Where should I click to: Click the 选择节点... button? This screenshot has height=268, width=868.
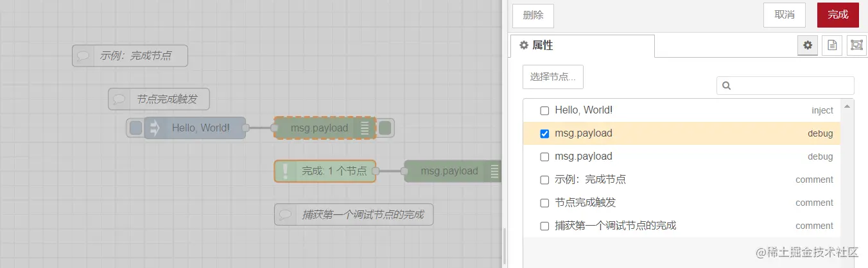[x=553, y=77]
